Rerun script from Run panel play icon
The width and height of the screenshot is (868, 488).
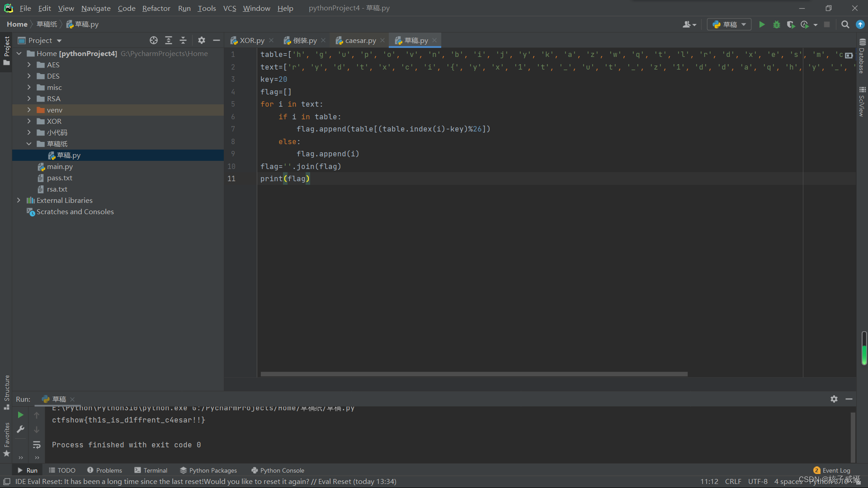[20, 415]
